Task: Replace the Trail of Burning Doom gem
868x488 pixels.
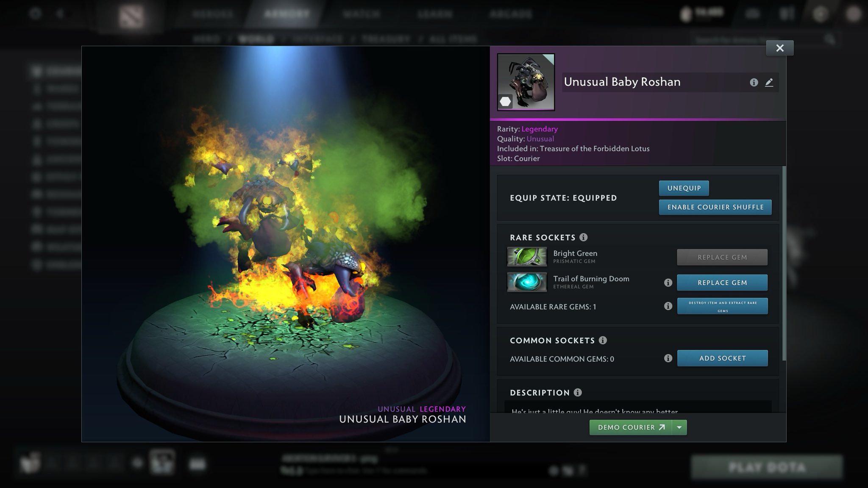Action: 722,283
